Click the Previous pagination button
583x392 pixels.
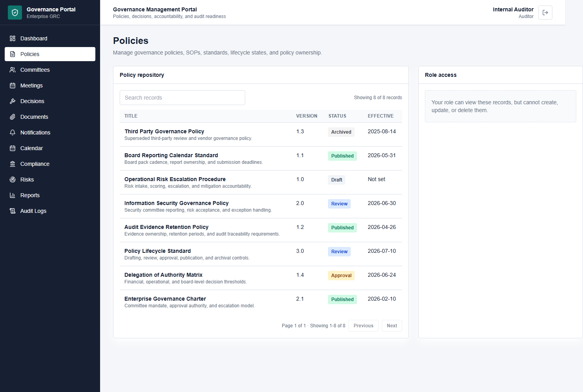pyautogui.click(x=363, y=326)
